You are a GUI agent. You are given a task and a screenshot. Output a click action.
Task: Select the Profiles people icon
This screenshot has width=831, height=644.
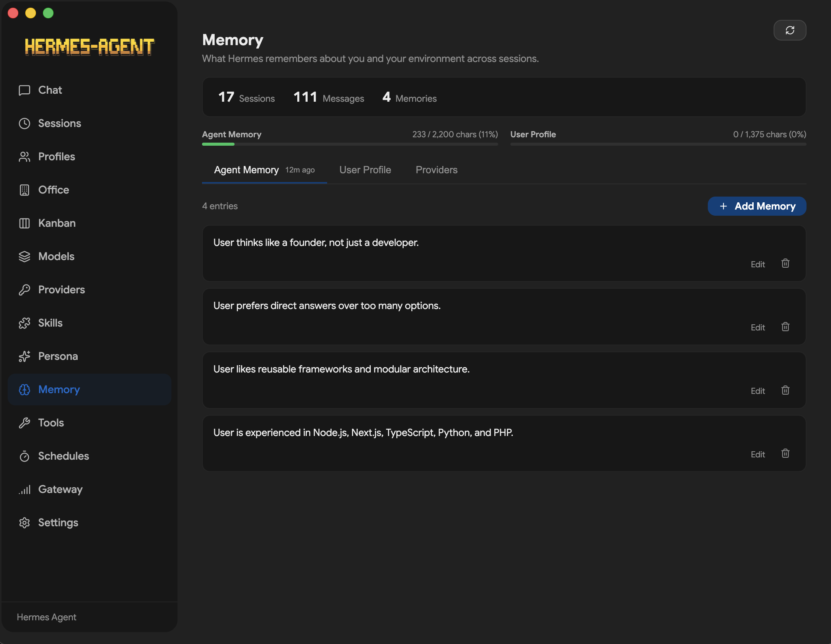[x=24, y=157]
